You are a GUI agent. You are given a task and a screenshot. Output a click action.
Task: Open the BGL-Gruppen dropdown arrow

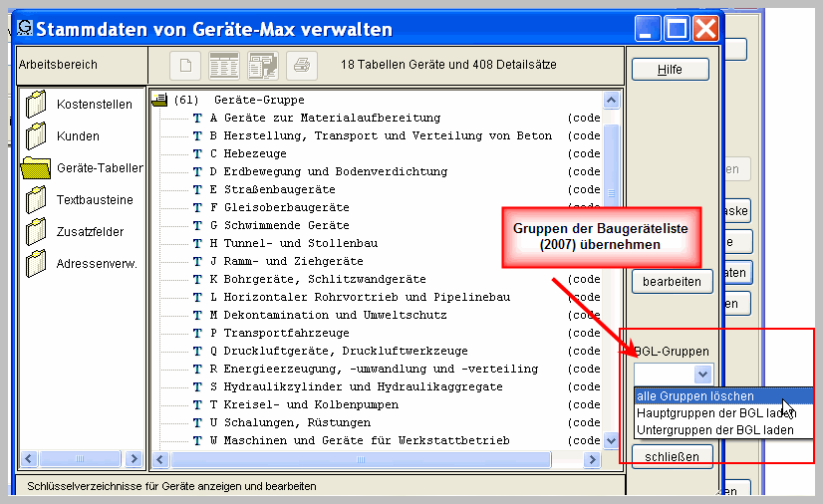click(x=702, y=374)
